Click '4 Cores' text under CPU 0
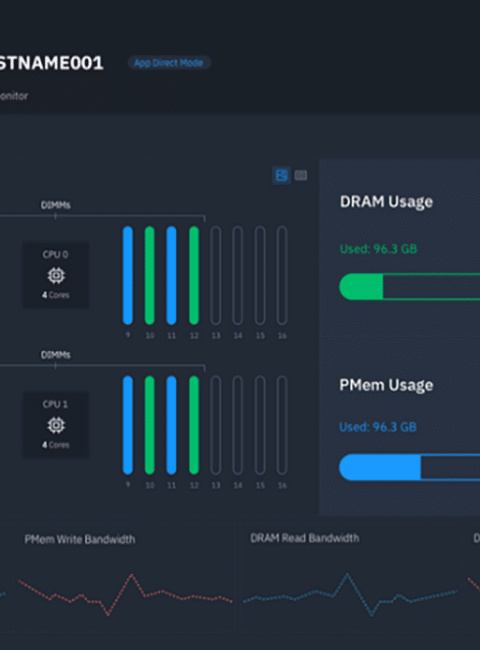This screenshot has width=480, height=650. [x=56, y=295]
